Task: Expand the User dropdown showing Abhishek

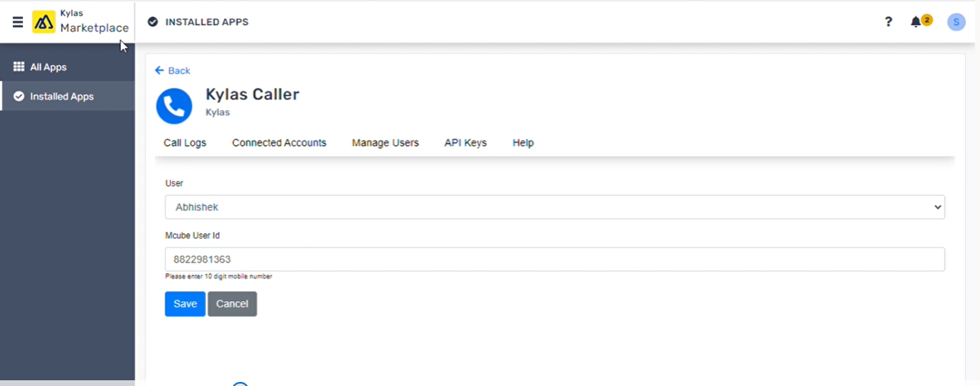Action: point(555,207)
